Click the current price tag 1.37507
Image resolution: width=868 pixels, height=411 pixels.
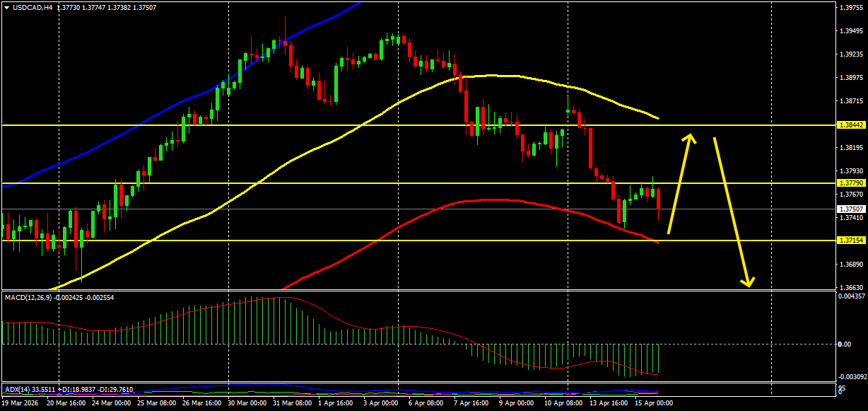tap(851, 209)
